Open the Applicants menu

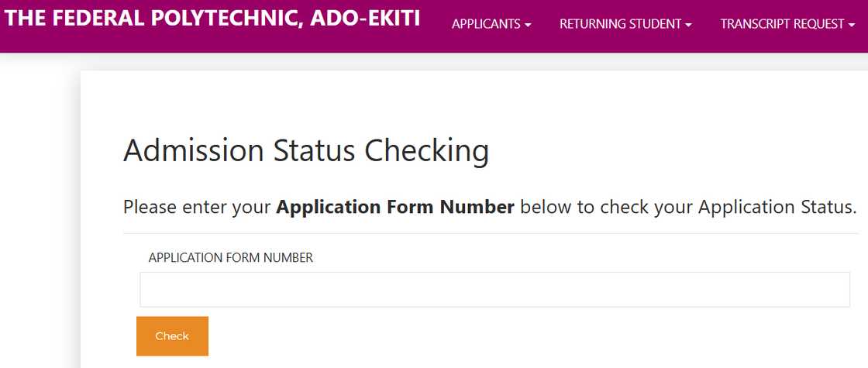coord(486,24)
